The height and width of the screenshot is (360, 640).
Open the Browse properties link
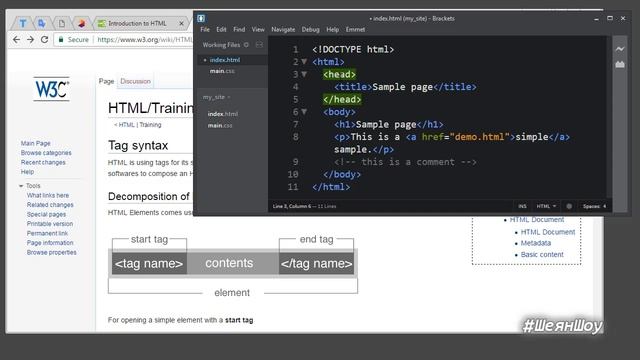(x=51, y=252)
